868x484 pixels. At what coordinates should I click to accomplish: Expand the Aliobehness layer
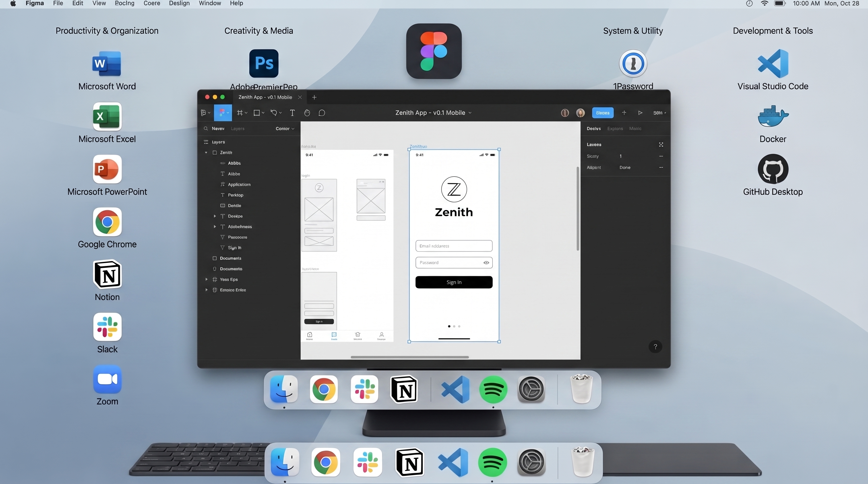pyautogui.click(x=215, y=227)
